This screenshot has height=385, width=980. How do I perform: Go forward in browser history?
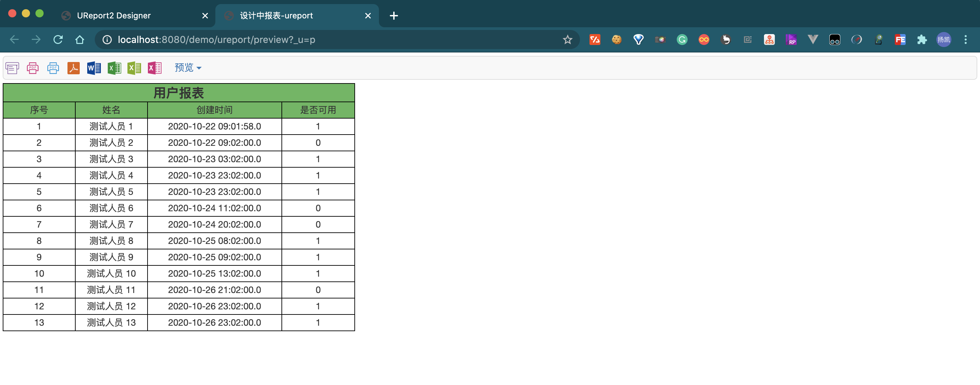(x=36, y=40)
